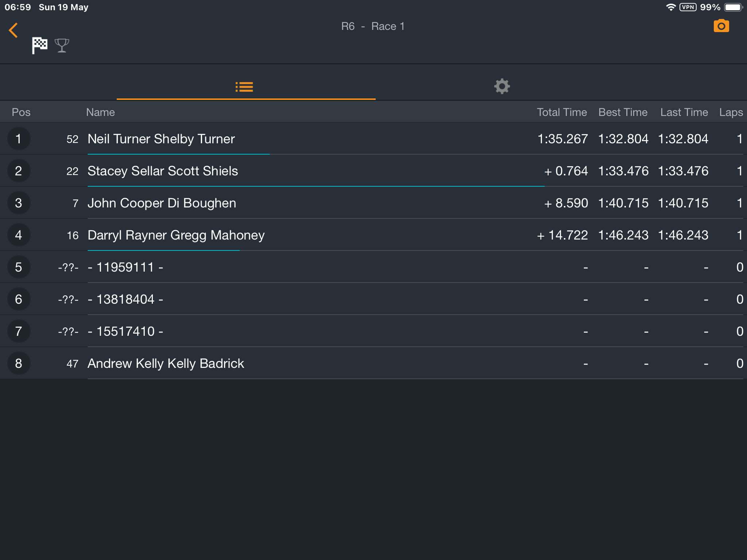Click the Best Time column header

pos(623,112)
